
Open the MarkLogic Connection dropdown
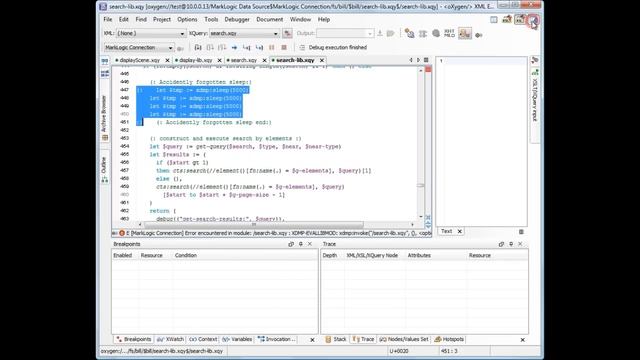139,47
